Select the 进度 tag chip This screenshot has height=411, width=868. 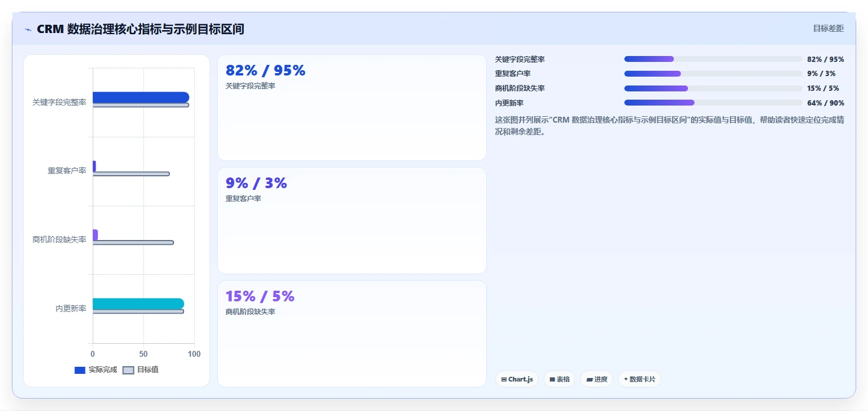click(x=597, y=379)
